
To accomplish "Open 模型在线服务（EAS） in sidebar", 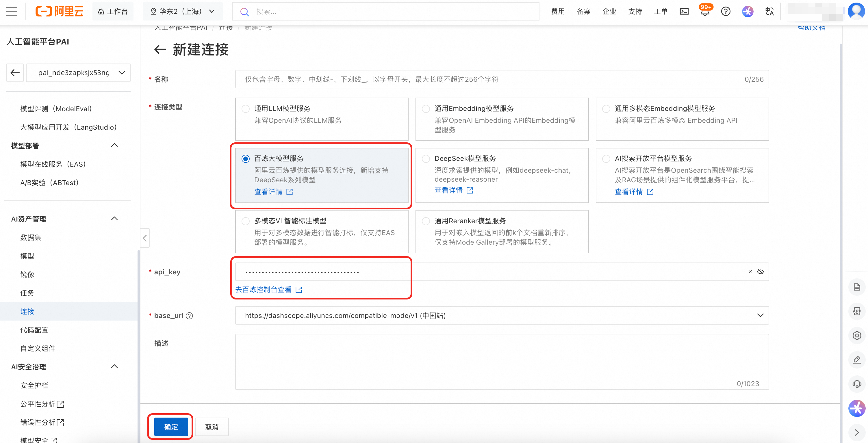I will point(53,164).
